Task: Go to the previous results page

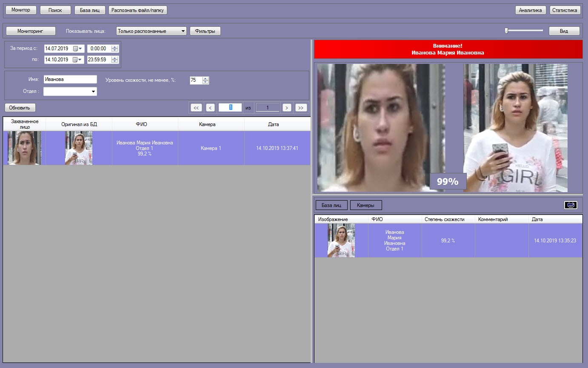Action: 210,108
